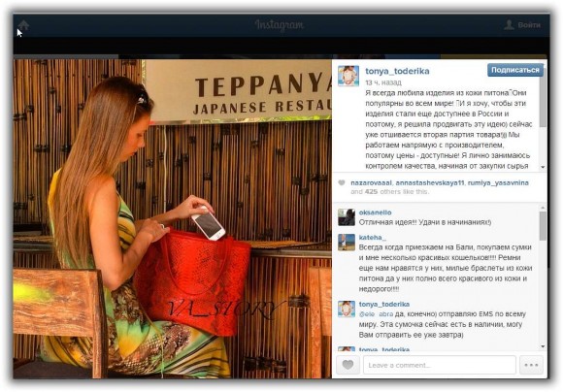The height and width of the screenshot is (392, 563).
Task: Click the Leave a comment field
Action: click(x=440, y=365)
